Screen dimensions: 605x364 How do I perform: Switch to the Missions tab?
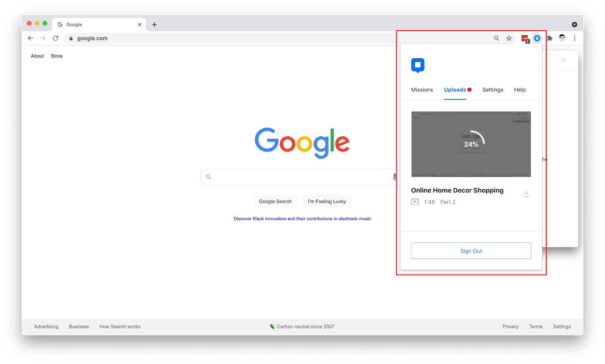pos(422,90)
